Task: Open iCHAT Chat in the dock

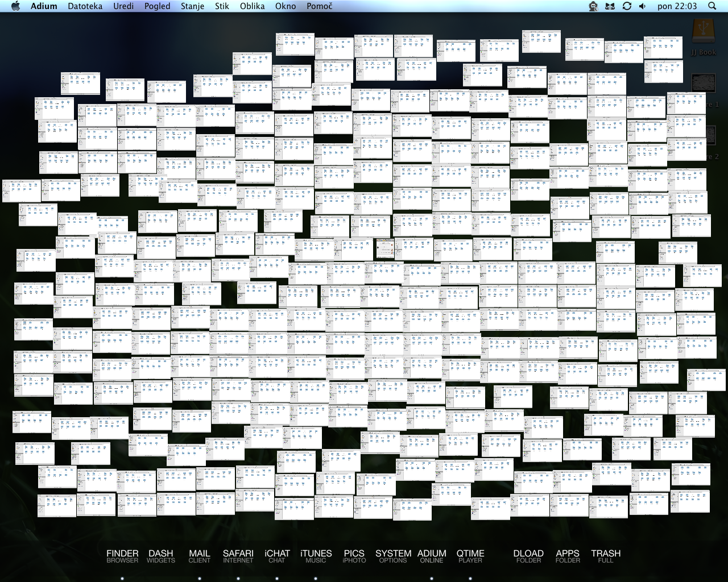Action: pos(277,556)
